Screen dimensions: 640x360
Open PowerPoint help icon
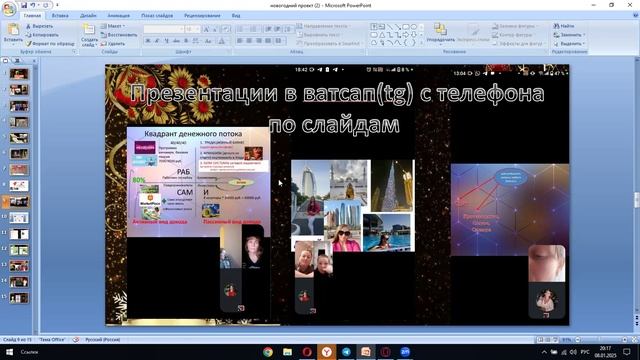(636, 16)
